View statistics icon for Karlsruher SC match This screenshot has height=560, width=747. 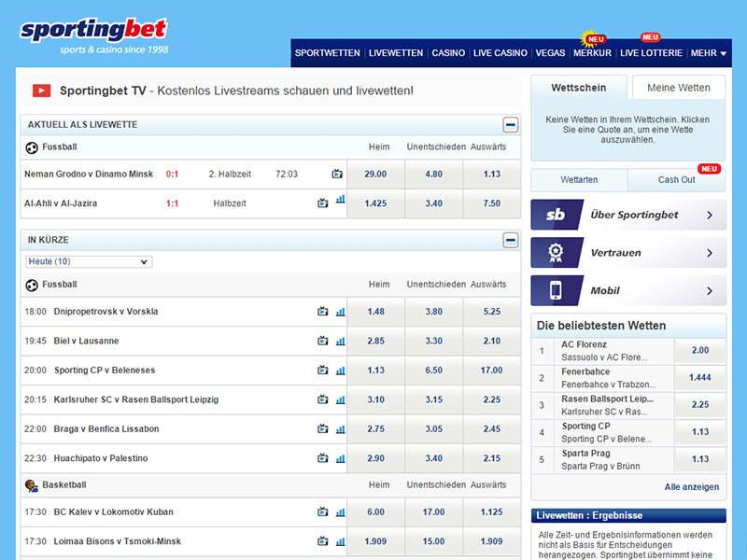click(x=340, y=400)
